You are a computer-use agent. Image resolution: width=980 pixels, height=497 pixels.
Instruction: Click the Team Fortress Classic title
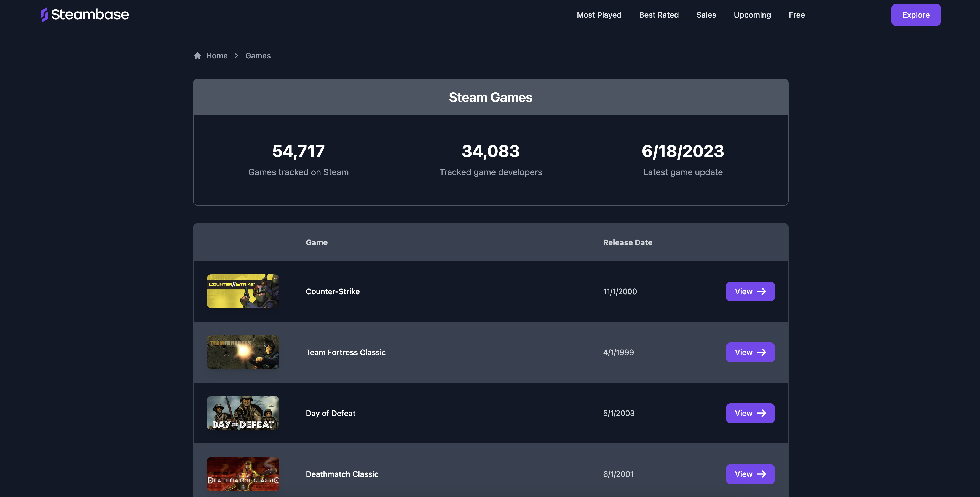coord(346,352)
